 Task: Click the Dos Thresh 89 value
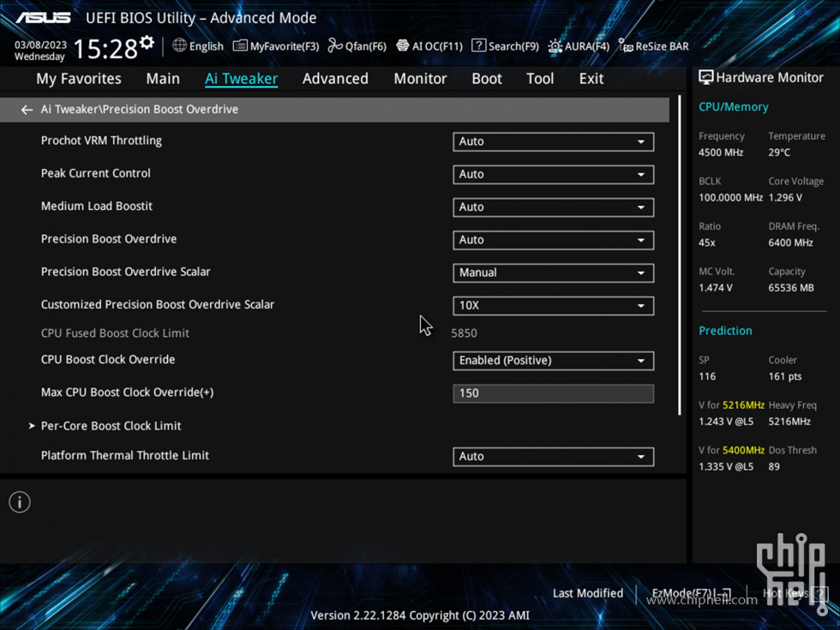coord(774,466)
